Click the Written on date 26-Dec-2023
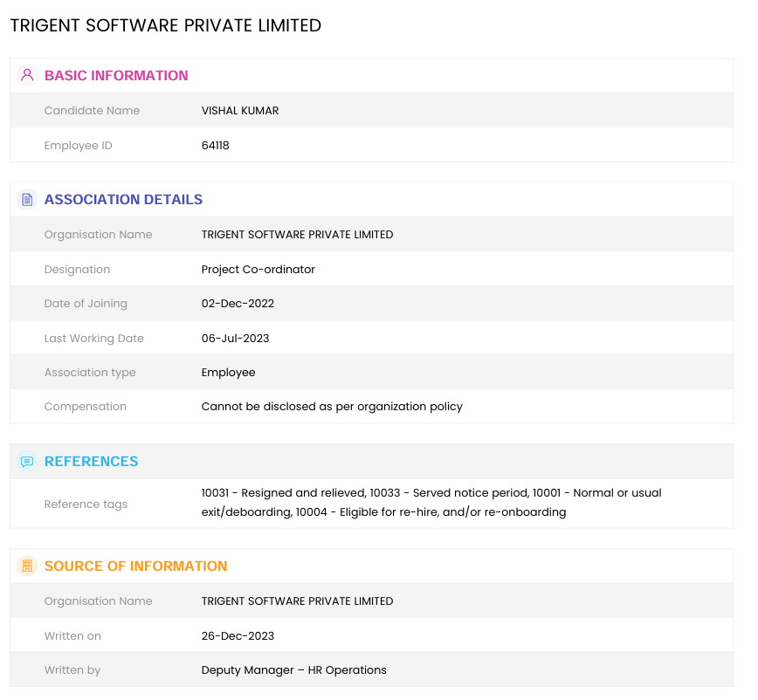Screen dimensions: 758x700 coord(238,635)
